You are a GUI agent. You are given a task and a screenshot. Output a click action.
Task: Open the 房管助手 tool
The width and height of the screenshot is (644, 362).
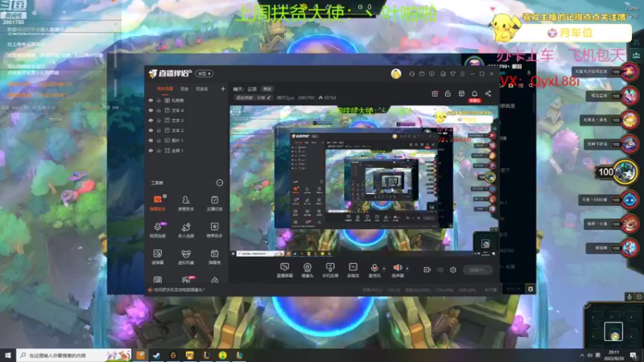pos(186,203)
